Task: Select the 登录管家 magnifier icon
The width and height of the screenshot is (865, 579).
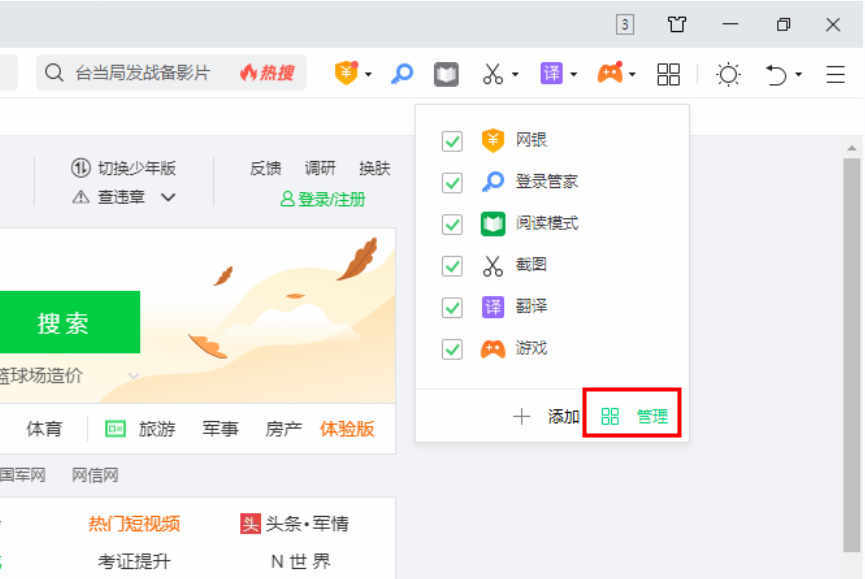Action: click(401, 73)
